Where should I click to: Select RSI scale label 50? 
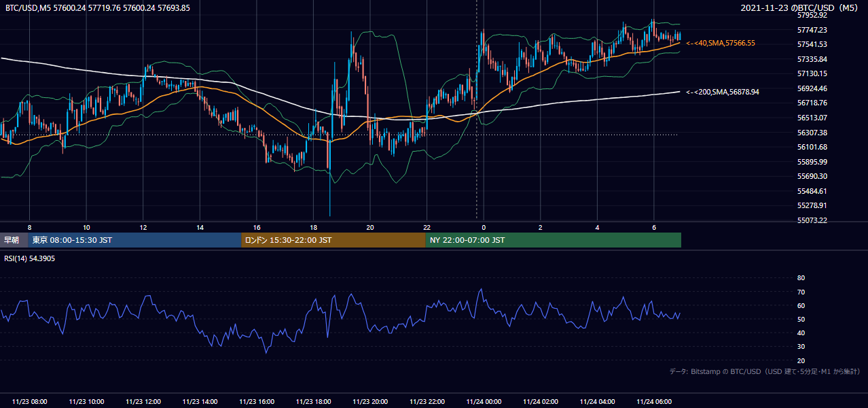[801, 320]
